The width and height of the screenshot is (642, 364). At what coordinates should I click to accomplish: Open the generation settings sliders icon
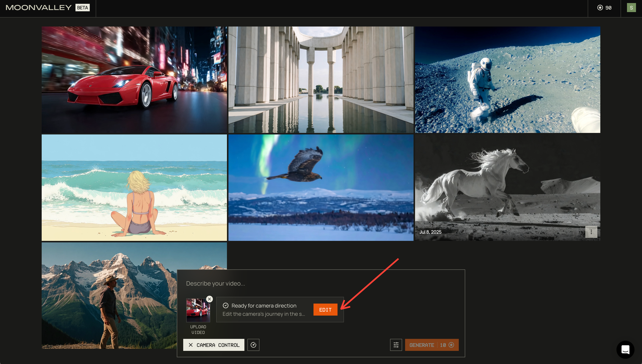tap(396, 345)
